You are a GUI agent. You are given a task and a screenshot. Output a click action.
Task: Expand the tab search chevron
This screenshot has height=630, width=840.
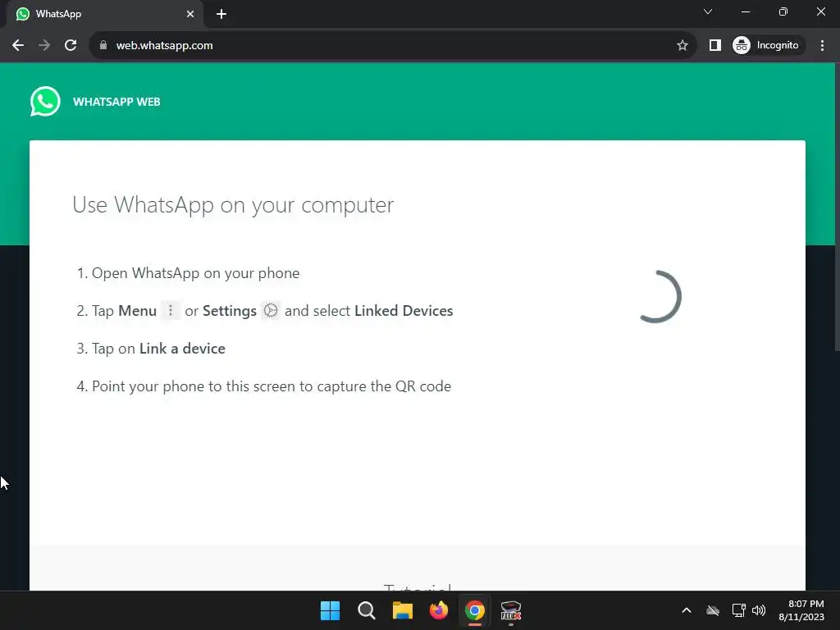pos(708,11)
